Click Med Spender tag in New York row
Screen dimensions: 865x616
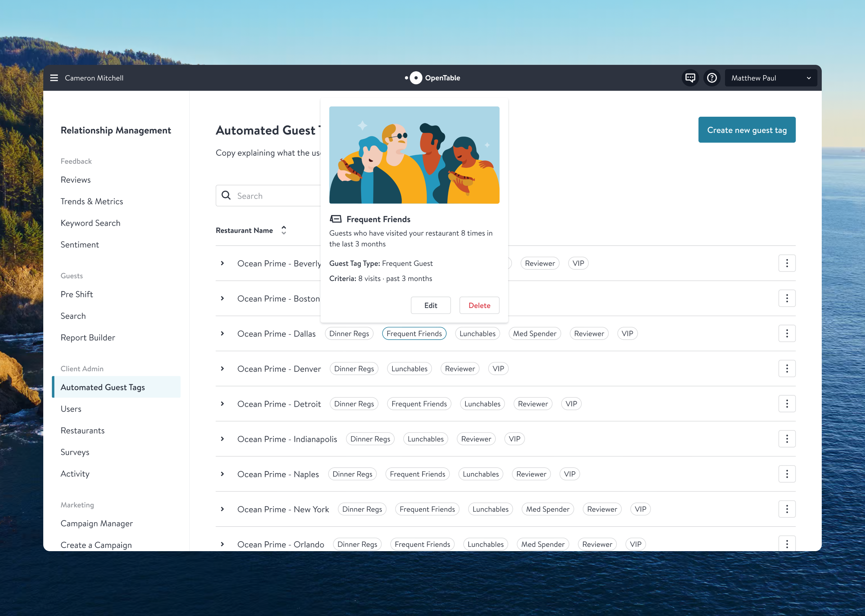click(547, 509)
